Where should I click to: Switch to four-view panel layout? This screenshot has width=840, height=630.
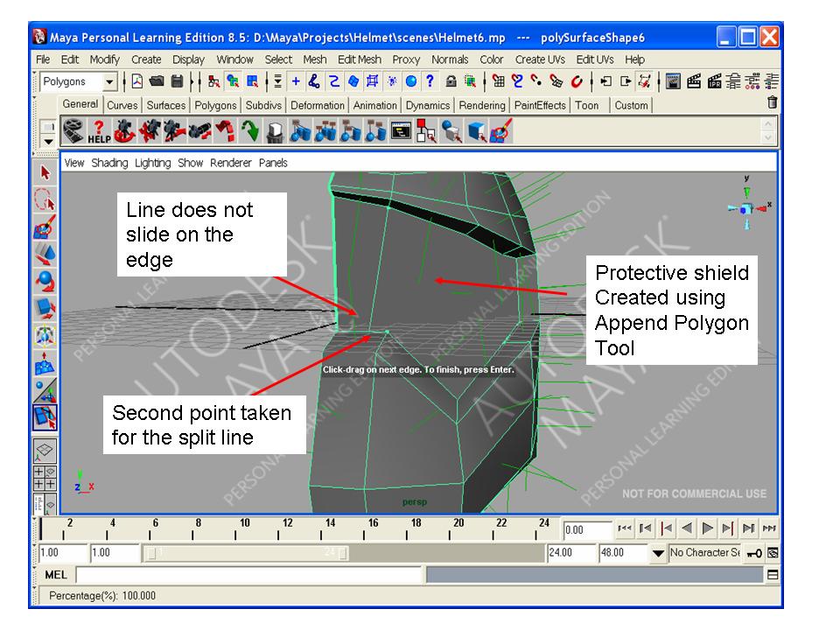[45, 478]
